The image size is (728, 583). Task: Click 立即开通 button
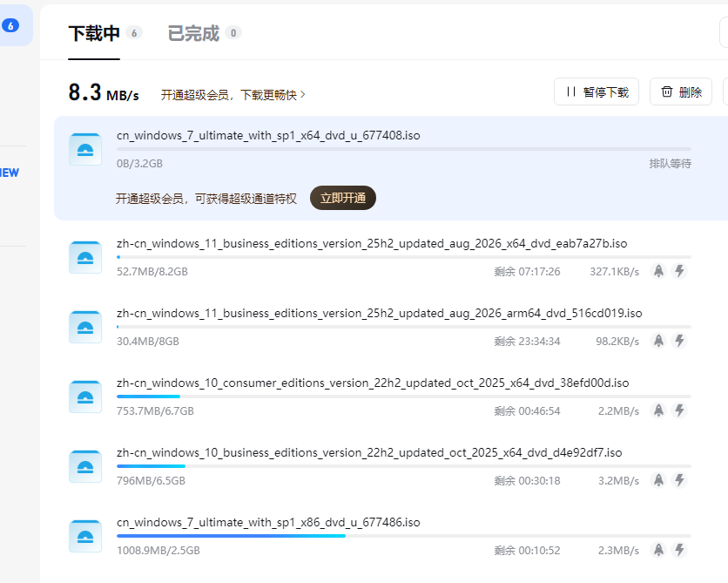pyautogui.click(x=342, y=198)
